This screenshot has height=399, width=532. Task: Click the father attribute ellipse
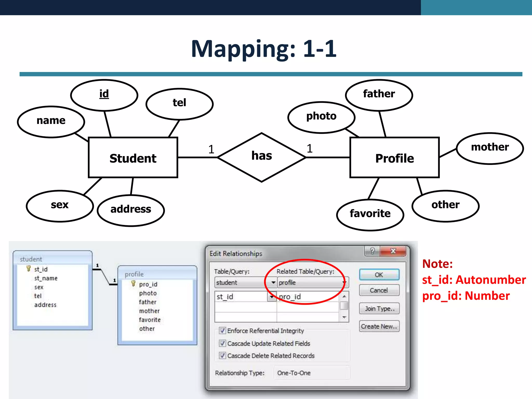click(x=379, y=95)
